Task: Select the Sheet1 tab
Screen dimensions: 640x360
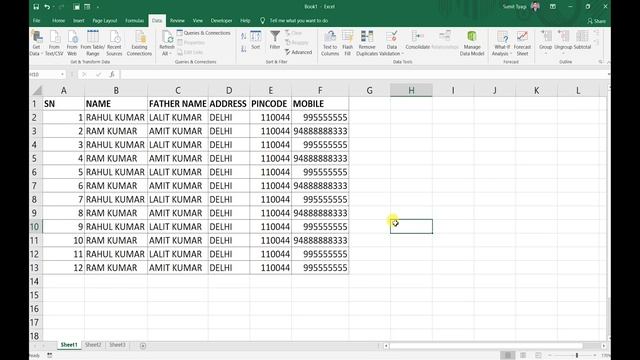Action: (x=69, y=345)
